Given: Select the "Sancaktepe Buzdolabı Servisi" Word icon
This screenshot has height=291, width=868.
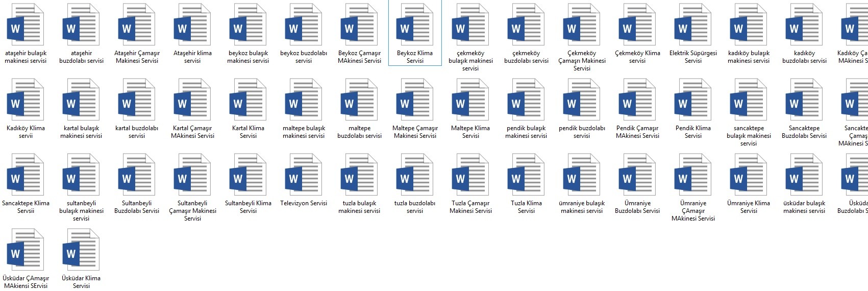Looking at the screenshot, I should pos(804,100).
